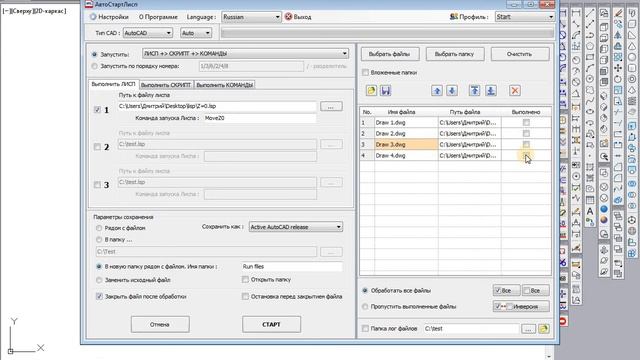
Task: Select the Sphere tool in Modeling toolbar
Action: click(632, 57)
